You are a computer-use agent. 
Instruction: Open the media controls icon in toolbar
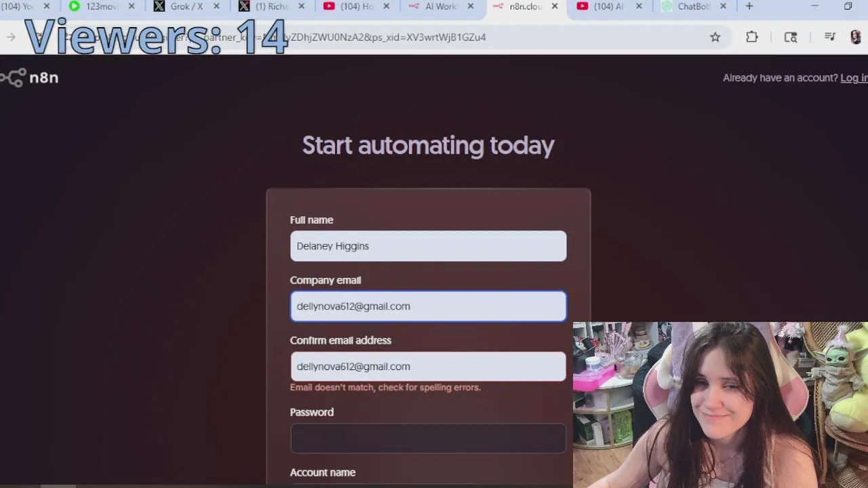(830, 37)
